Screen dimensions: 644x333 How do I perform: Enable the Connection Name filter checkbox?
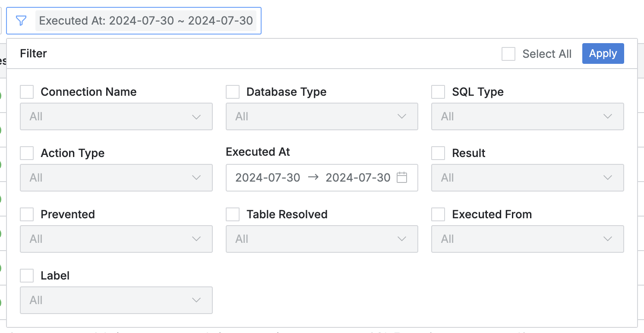(27, 92)
